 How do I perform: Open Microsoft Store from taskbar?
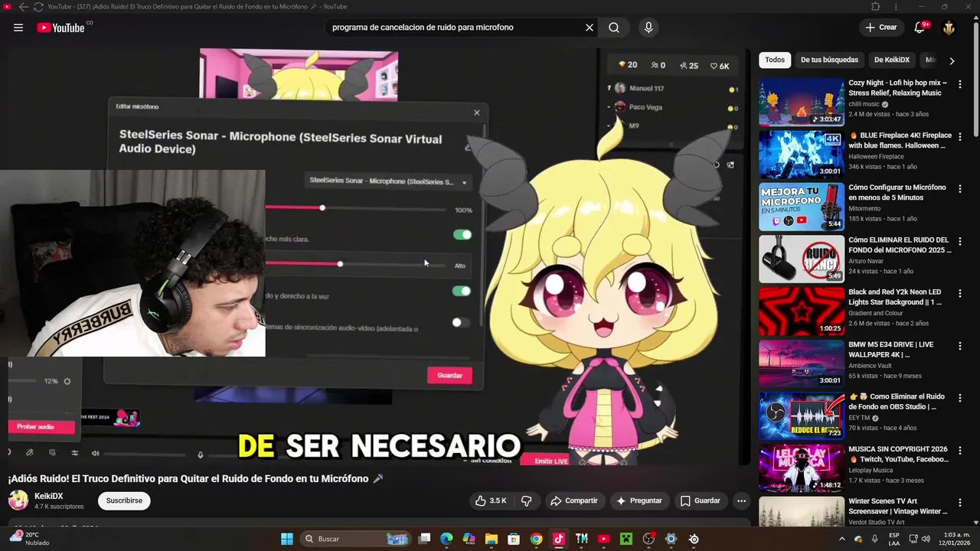pos(514,539)
